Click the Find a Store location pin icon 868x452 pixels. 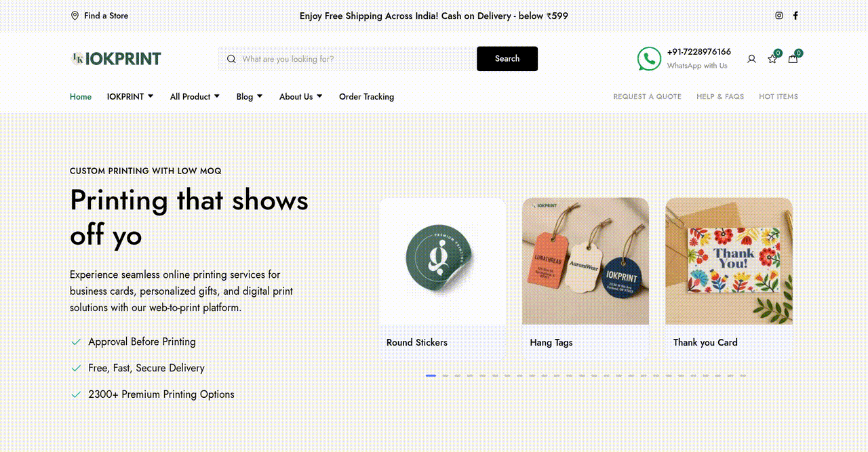coord(75,16)
